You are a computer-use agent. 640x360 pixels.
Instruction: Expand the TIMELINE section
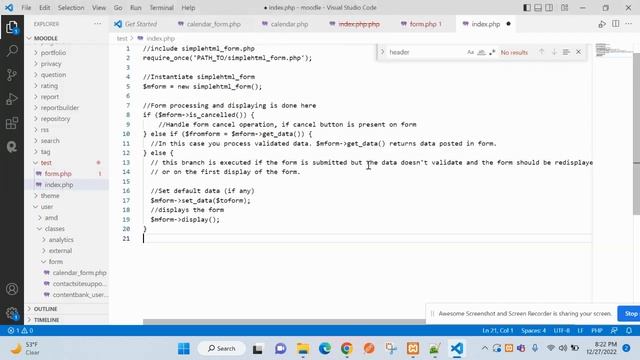click(46, 320)
